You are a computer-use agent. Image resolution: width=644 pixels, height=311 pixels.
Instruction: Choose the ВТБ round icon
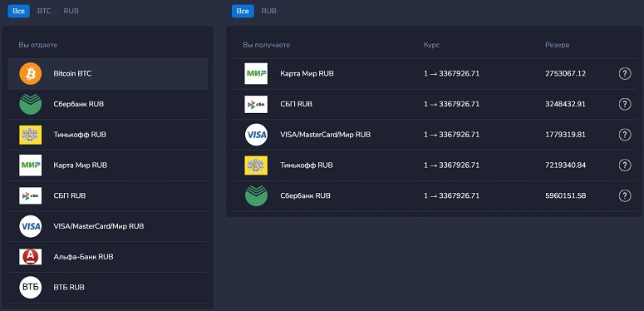[31, 287]
